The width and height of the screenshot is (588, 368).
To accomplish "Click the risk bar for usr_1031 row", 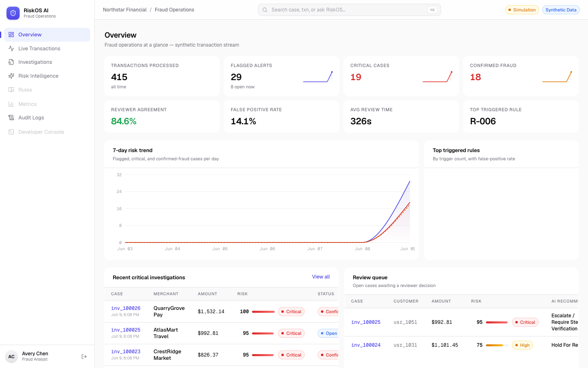I will [x=497, y=345].
